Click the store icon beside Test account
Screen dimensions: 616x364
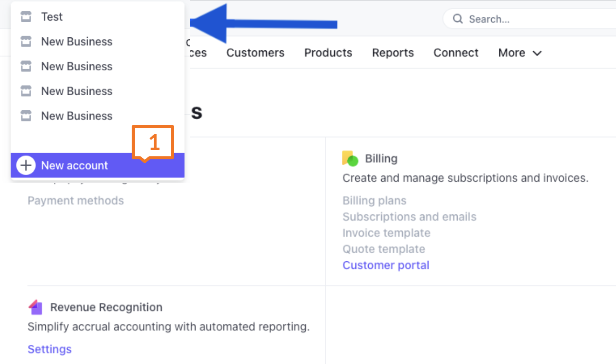pos(26,17)
